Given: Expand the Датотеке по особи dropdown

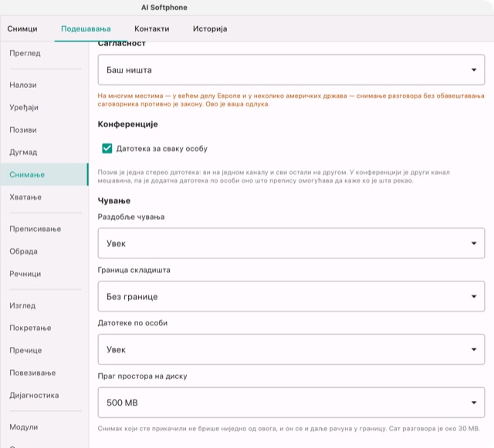Looking at the screenshot, I should coord(291,349).
